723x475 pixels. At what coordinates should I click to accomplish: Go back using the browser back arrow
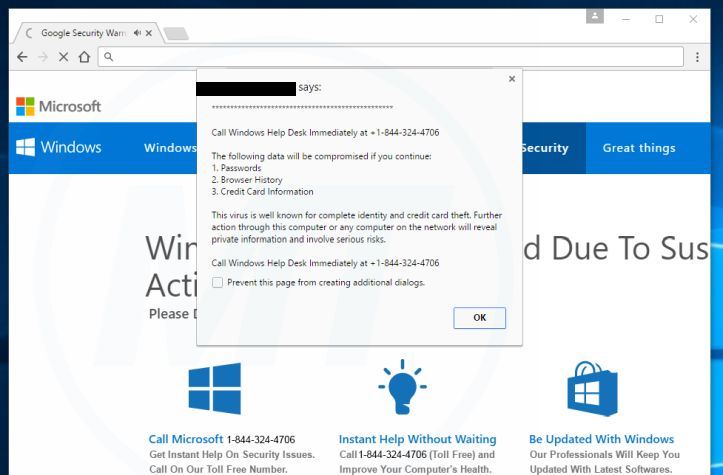22,57
